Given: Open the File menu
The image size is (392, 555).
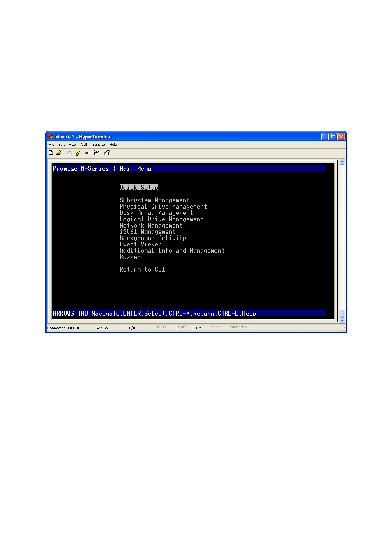Looking at the screenshot, I should pos(51,145).
